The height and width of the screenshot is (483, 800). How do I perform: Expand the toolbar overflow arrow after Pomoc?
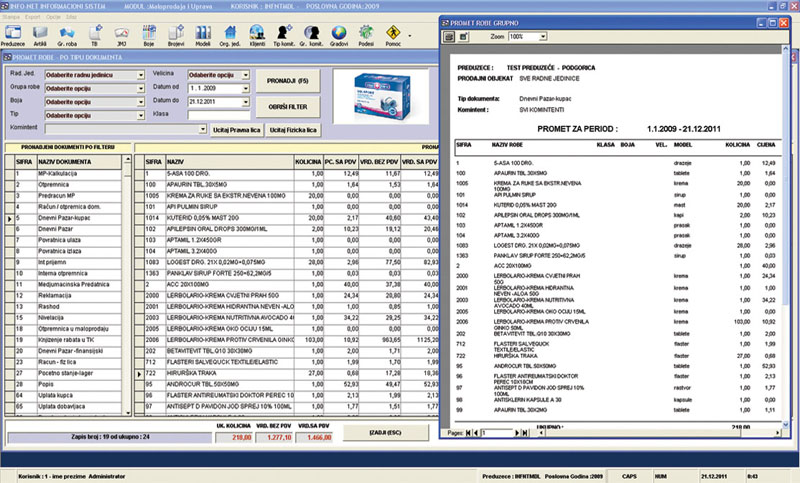point(410,36)
